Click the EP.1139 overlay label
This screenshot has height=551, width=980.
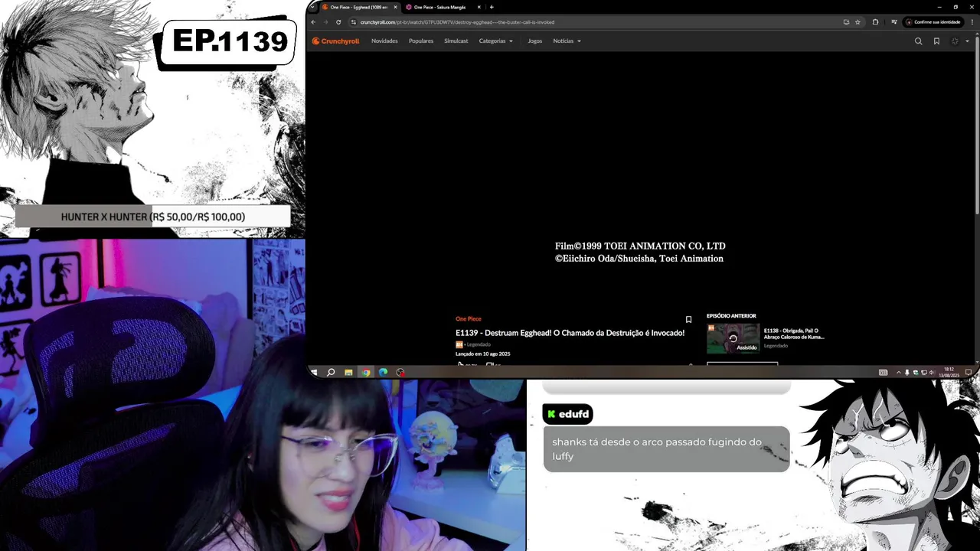229,41
